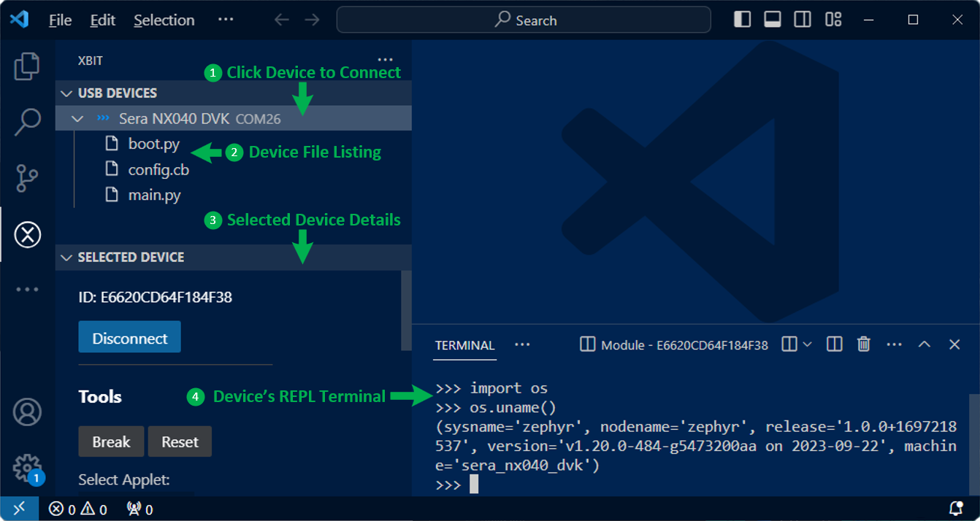This screenshot has width=980, height=521.
Task: Open main.py in the device file list
Action: pyautogui.click(x=154, y=195)
